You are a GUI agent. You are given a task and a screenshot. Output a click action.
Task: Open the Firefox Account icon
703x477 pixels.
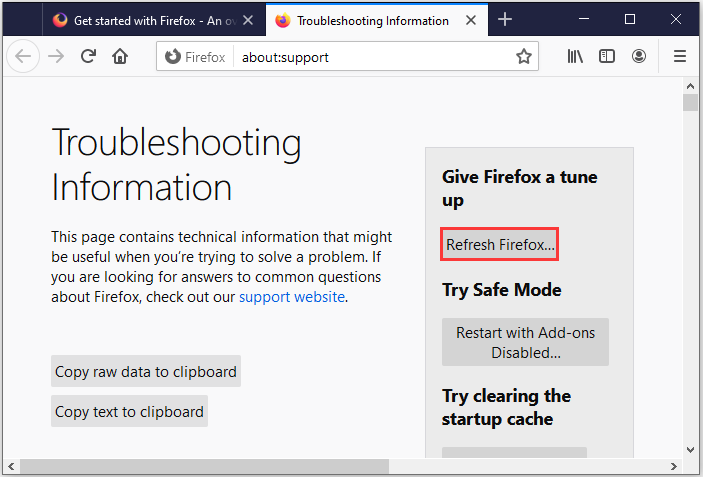pyautogui.click(x=638, y=56)
